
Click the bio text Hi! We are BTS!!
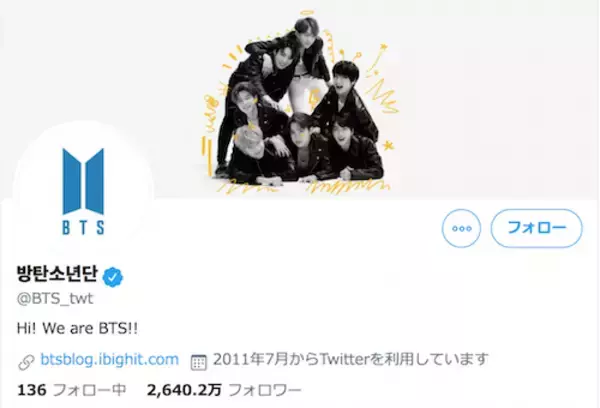pos(77,329)
